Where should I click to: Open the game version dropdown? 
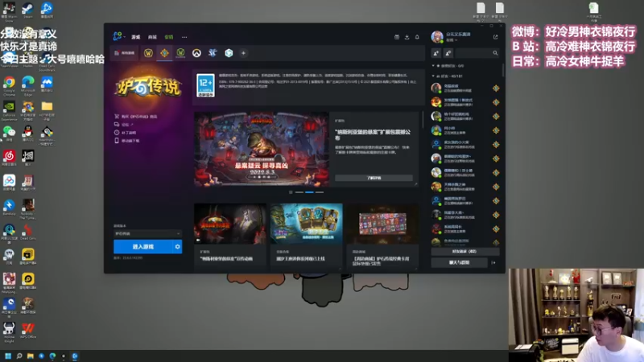147,233
